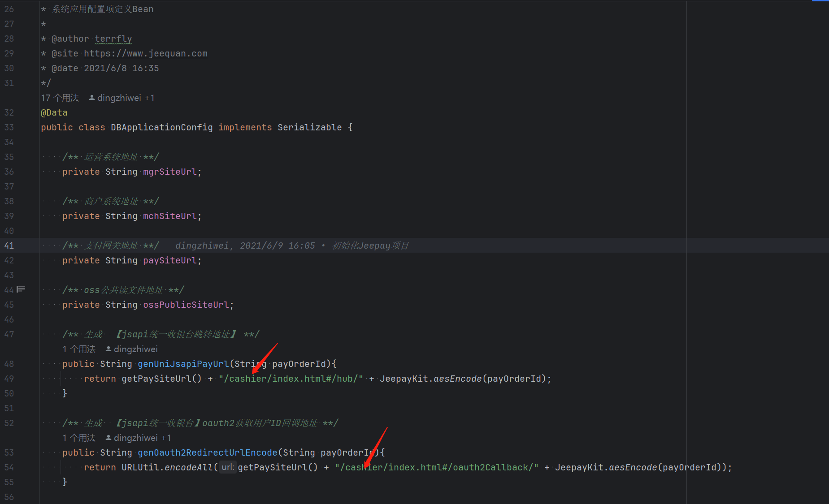Screen dimensions: 829x504
Task: Click the 'dingzhiwei +1' author hint above genOauth2RedirectUrlEncode
Action: [138, 438]
